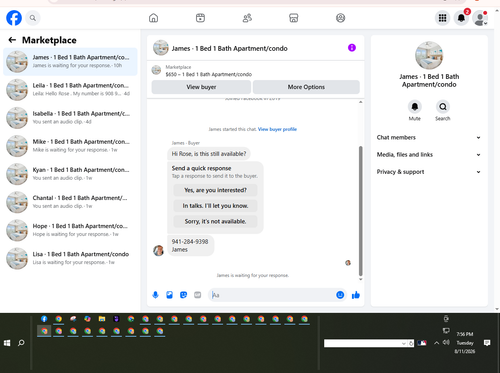
Task: Open the Marketplace storefront icon
Action: 294,18
